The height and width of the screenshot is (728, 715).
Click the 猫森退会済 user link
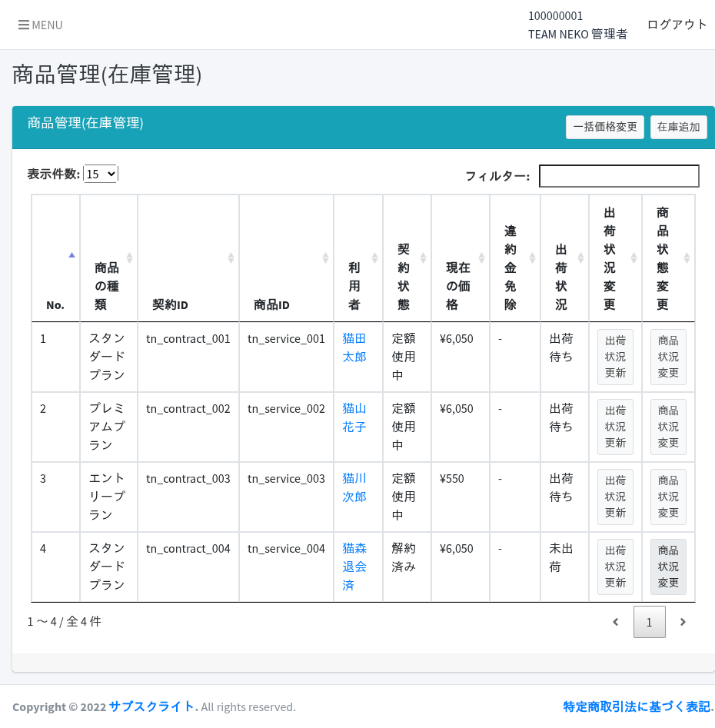pyautogui.click(x=354, y=567)
